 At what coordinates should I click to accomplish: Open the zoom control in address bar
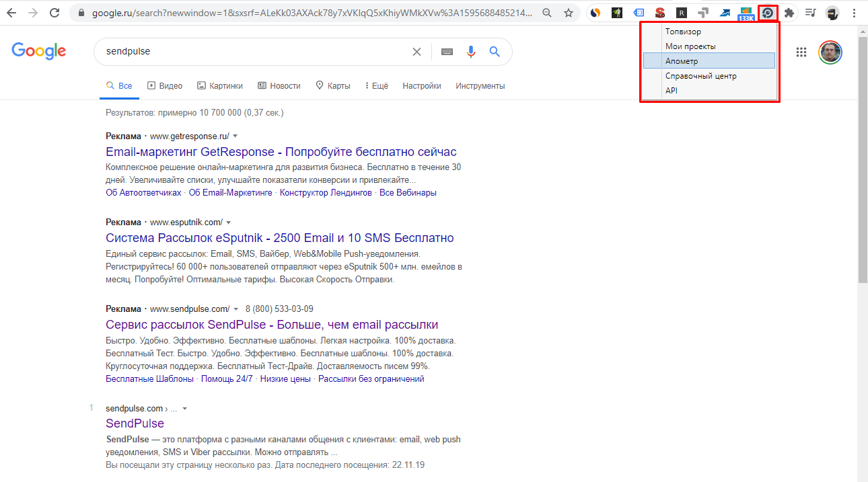click(x=548, y=13)
